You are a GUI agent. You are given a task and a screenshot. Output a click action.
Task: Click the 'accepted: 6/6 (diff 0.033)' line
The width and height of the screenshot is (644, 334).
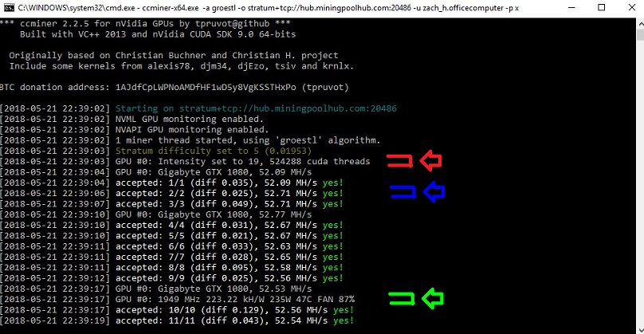tap(171, 246)
